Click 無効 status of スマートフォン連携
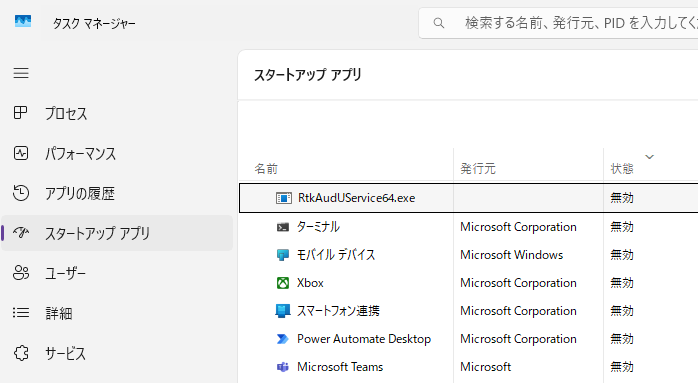The height and width of the screenshot is (383, 698). [622, 311]
